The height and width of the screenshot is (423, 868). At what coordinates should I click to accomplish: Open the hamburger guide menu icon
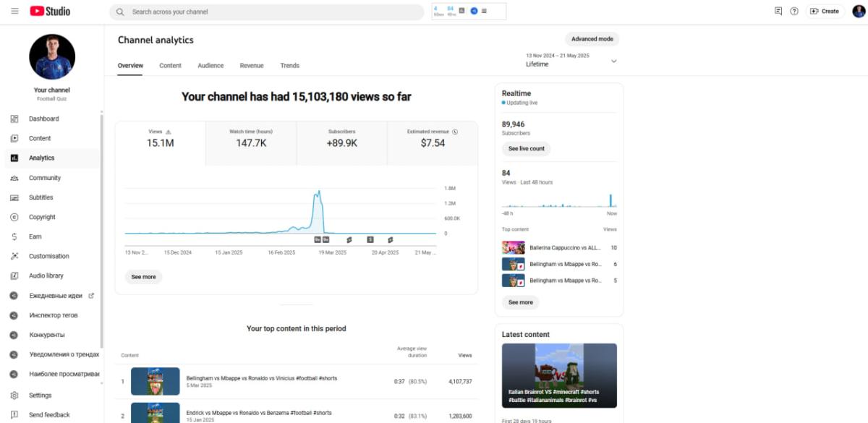[15, 12]
